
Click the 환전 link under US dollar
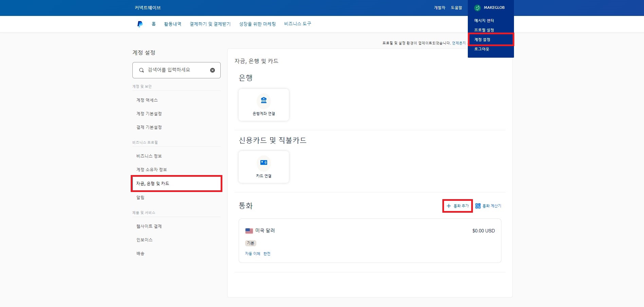[x=267, y=254]
